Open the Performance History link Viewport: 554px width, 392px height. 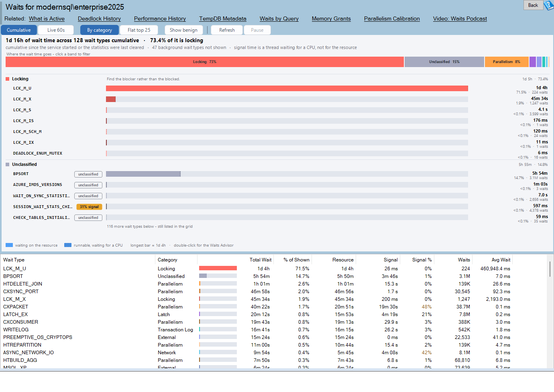pos(160,18)
